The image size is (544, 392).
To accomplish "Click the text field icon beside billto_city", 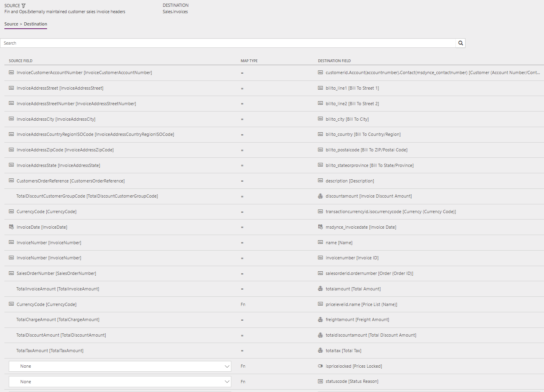I will coord(320,119).
